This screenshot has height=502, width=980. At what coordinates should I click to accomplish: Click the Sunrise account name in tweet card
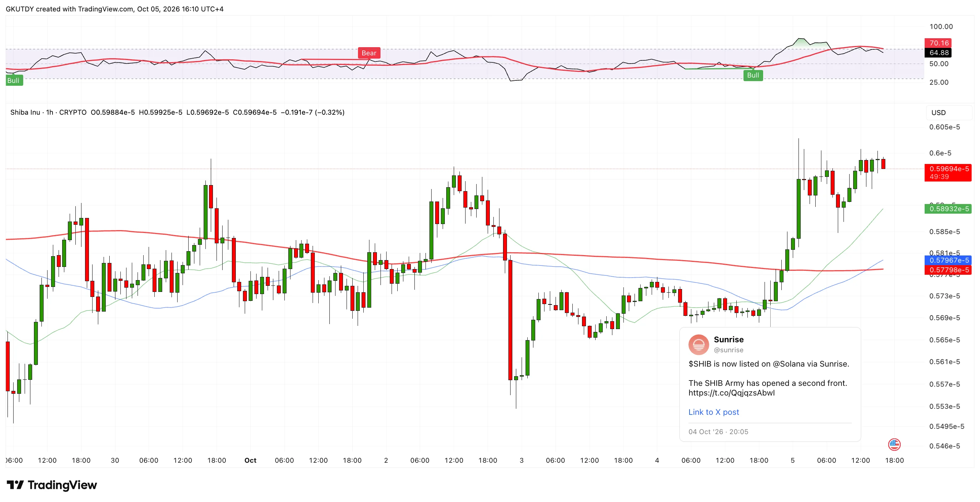728,339
